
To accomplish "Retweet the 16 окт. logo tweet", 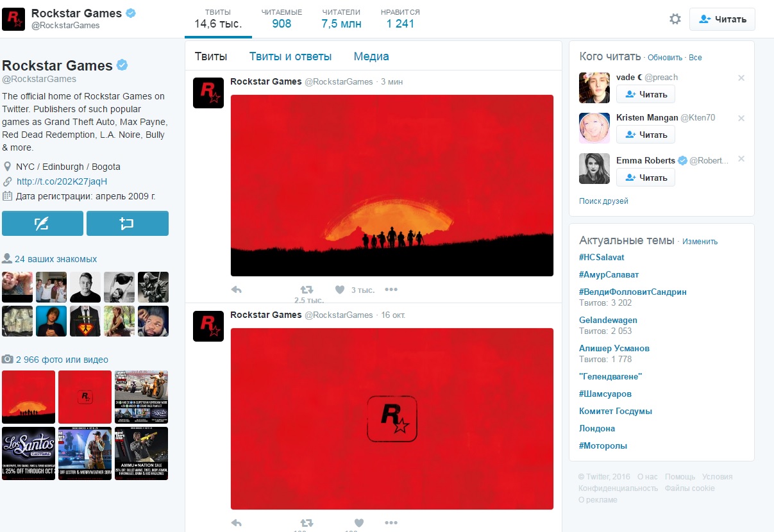I will point(307,523).
